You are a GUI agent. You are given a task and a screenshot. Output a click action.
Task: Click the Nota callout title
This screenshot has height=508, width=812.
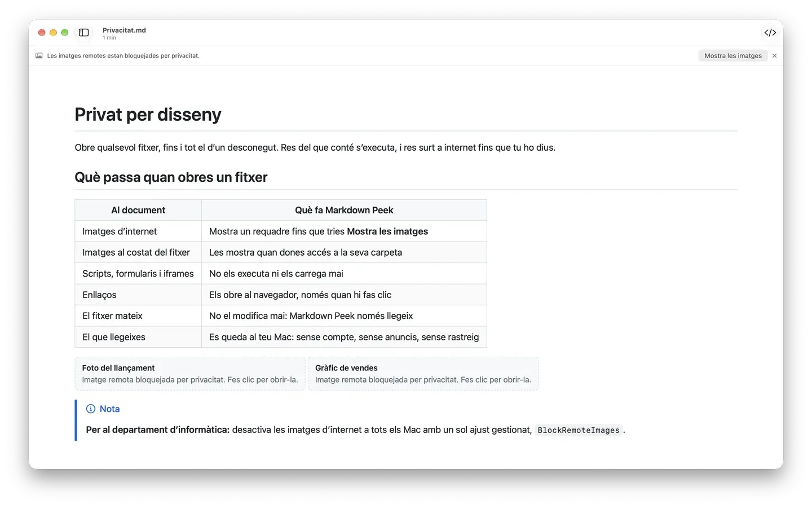pyautogui.click(x=109, y=409)
